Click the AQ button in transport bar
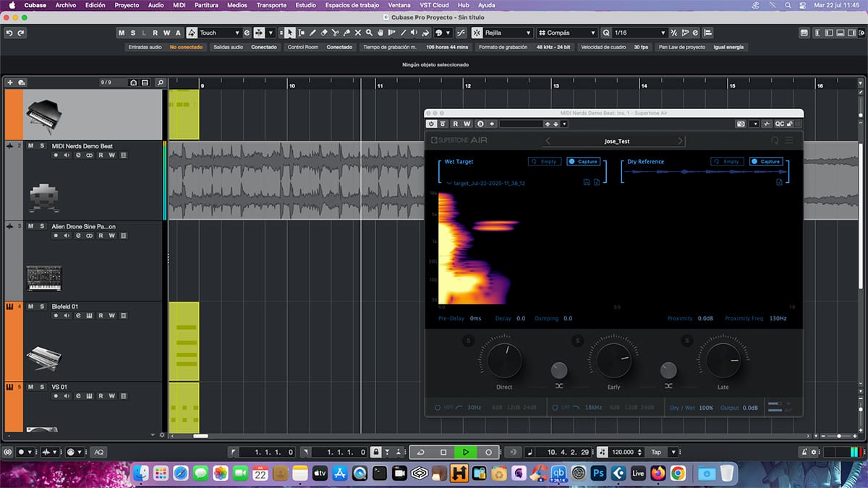Screen dimensions: 868x488 (x=98, y=452)
